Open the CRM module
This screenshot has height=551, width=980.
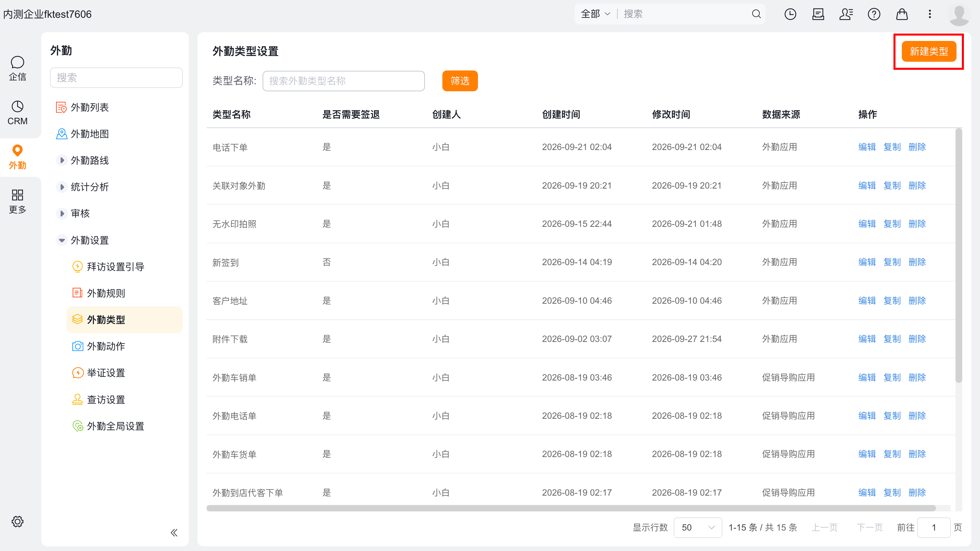(x=17, y=113)
